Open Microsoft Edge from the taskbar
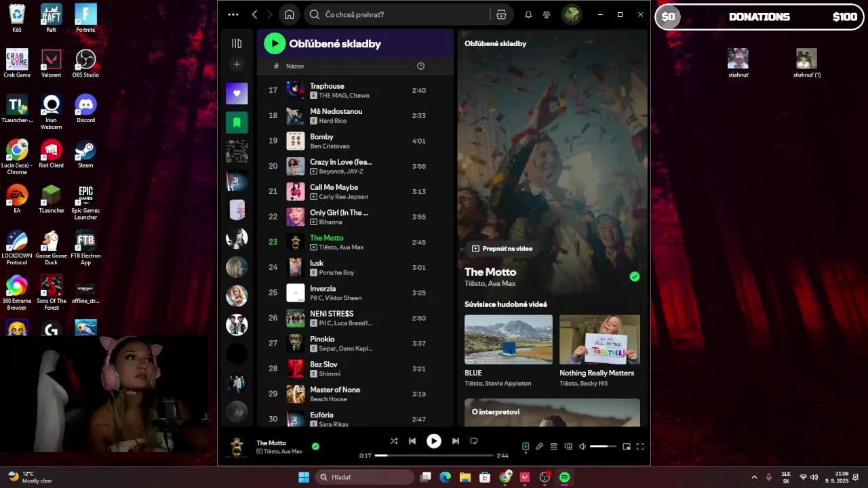Image resolution: width=868 pixels, height=488 pixels. coord(445,477)
